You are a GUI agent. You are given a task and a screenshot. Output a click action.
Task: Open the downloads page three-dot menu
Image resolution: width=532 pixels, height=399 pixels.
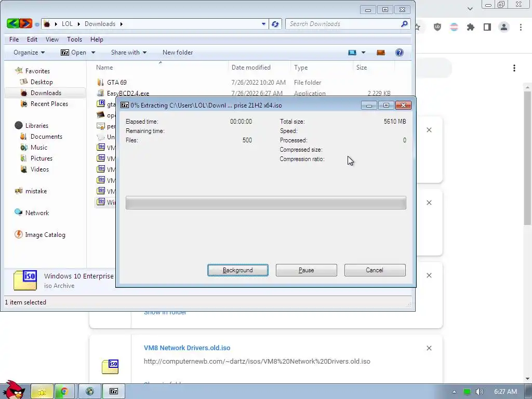(514, 68)
